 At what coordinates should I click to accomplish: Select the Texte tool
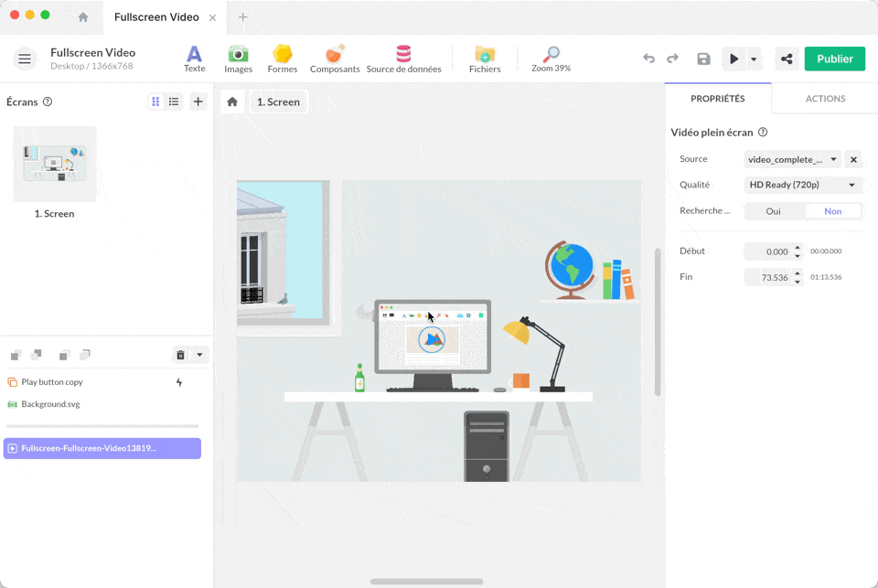pyautogui.click(x=194, y=59)
